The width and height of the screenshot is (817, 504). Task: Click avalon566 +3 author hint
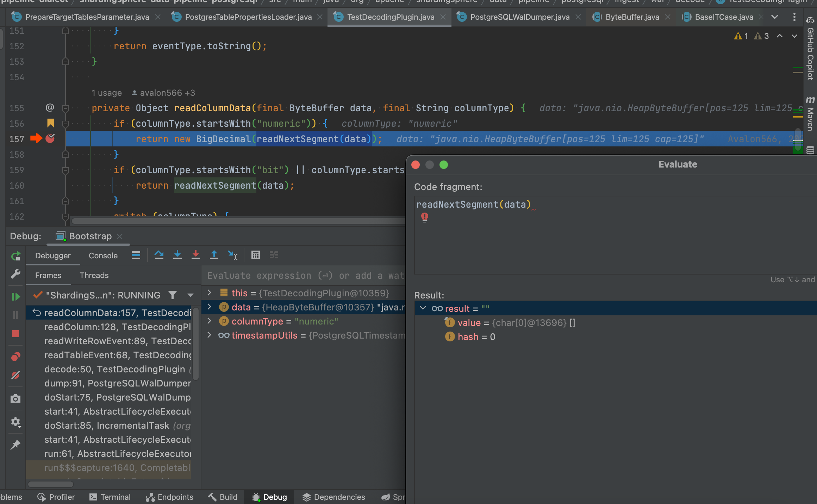click(x=163, y=93)
